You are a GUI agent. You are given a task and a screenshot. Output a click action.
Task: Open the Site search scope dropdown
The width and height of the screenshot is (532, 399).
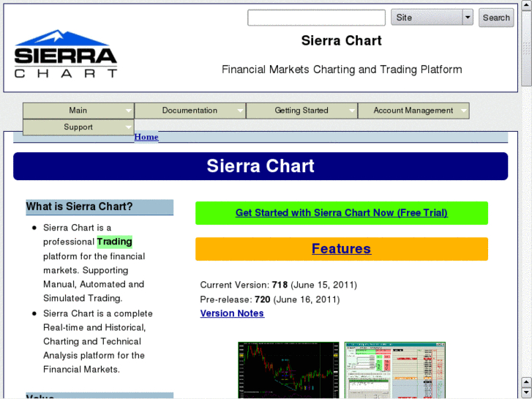coord(432,18)
